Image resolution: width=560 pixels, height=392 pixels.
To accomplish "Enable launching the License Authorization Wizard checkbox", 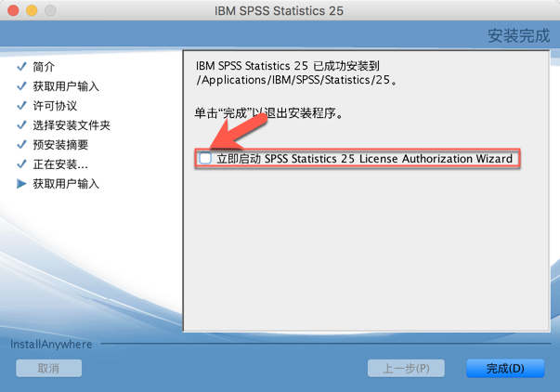I will [205, 159].
